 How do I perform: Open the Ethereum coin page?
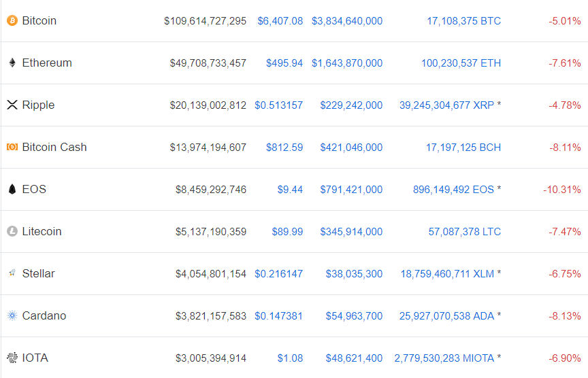(47, 63)
